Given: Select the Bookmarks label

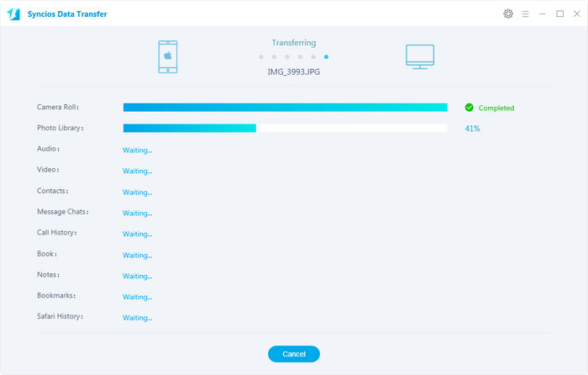Looking at the screenshot, I should pos(56,295).
